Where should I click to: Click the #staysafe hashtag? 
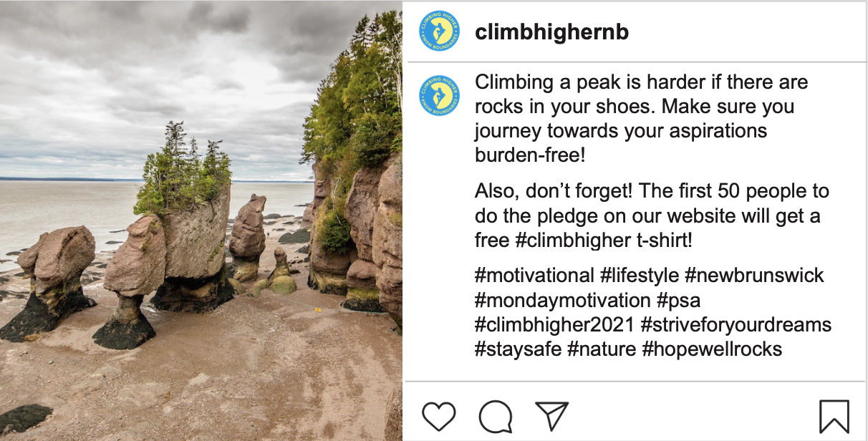[x=519, y=349]
